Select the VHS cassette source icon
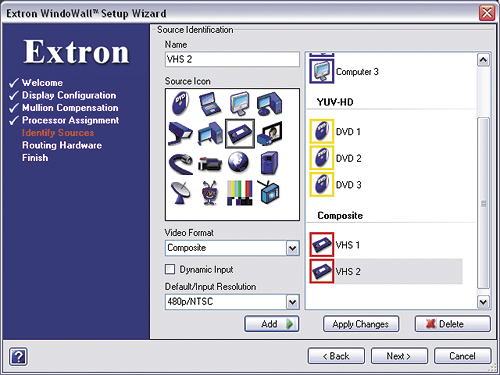Screen dimensions: 500x375 pyautogui.click(x=240, y=133)
